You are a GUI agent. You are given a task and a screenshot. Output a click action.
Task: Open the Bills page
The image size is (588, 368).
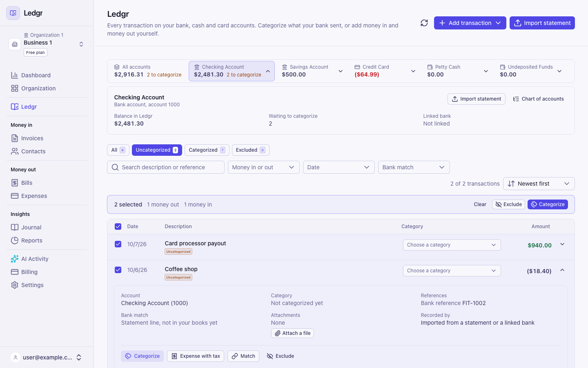coord(47,183)
